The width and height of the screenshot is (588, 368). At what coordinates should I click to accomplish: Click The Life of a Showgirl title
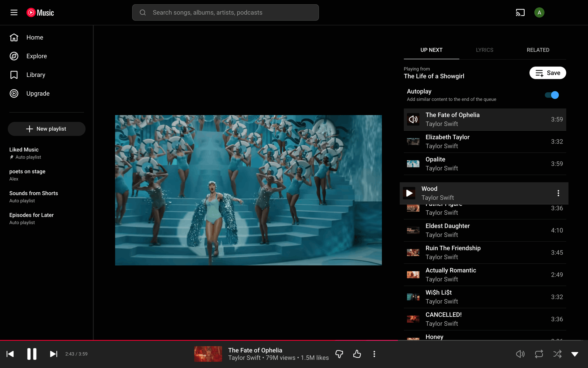pos(434,76)
